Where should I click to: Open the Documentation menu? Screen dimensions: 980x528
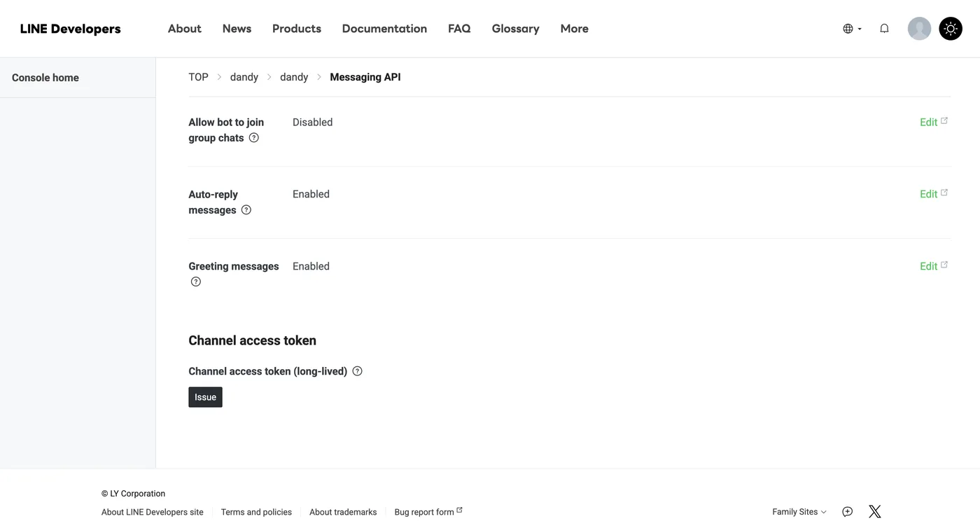[384, 29]
